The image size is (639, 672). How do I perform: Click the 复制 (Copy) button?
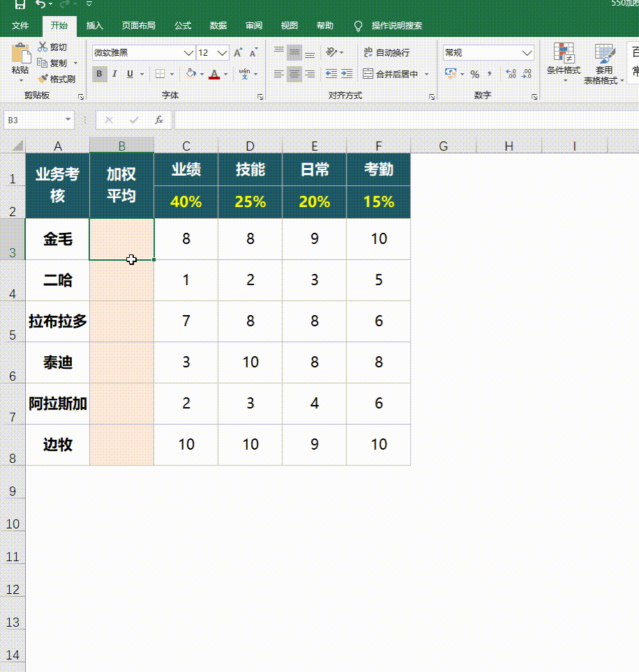pos(55,62)
